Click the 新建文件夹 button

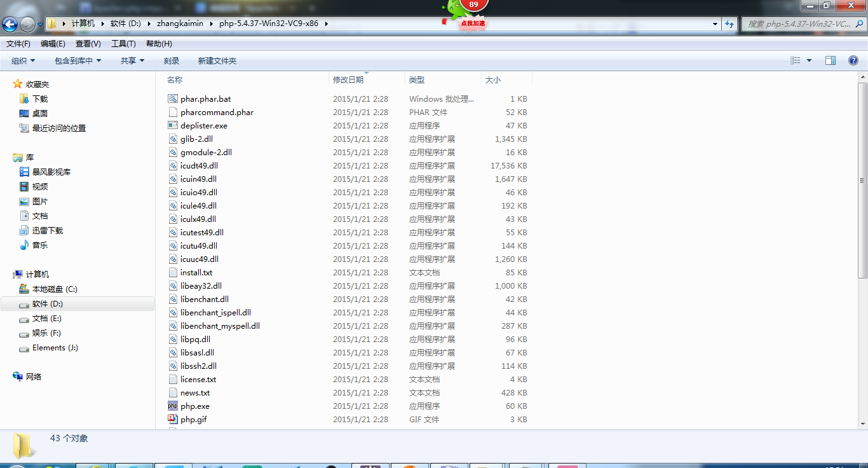tap(217, 60)
